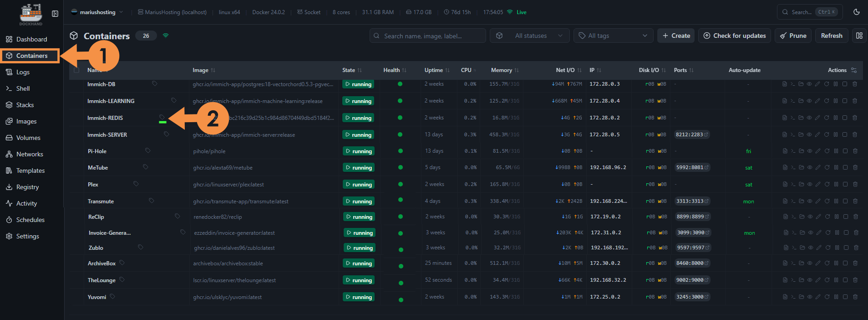Screen dimensions: 868x320
Task: Sort table by Image column
Action: 204,70
